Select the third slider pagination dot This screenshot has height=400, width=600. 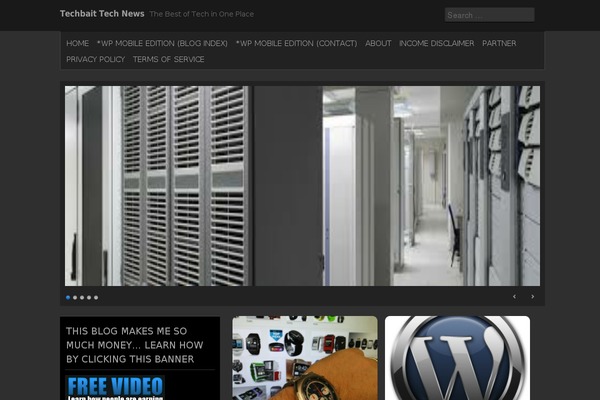82,297
